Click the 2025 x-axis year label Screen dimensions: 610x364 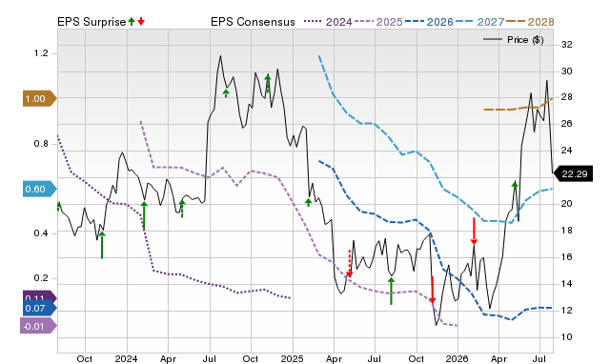point(293,358)
